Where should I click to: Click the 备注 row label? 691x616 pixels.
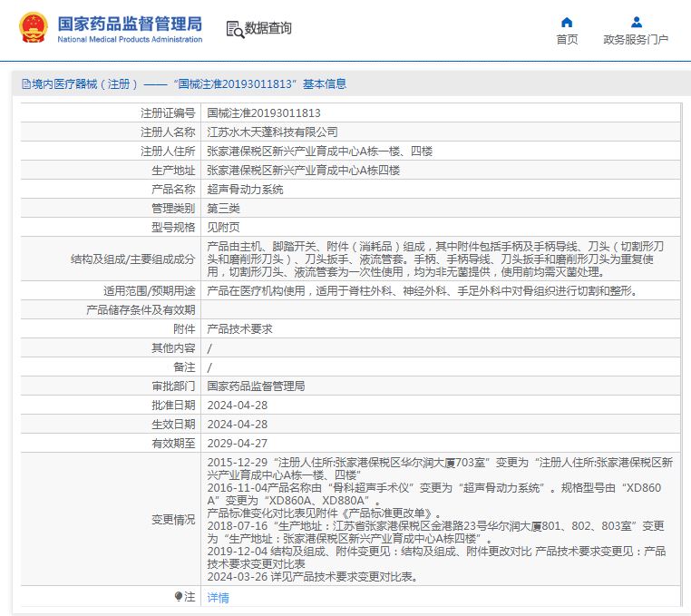184,367
